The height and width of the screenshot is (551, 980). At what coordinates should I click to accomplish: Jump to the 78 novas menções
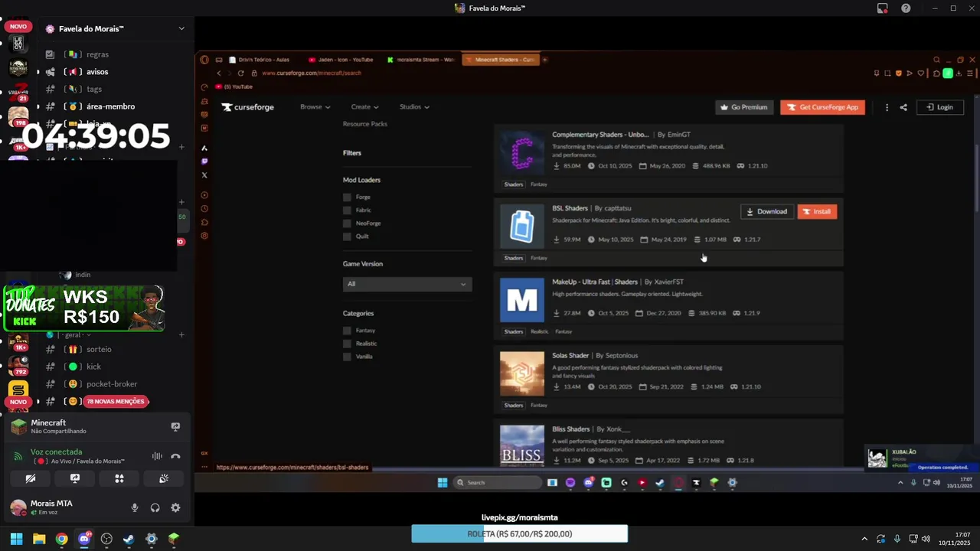coord(116,401)
